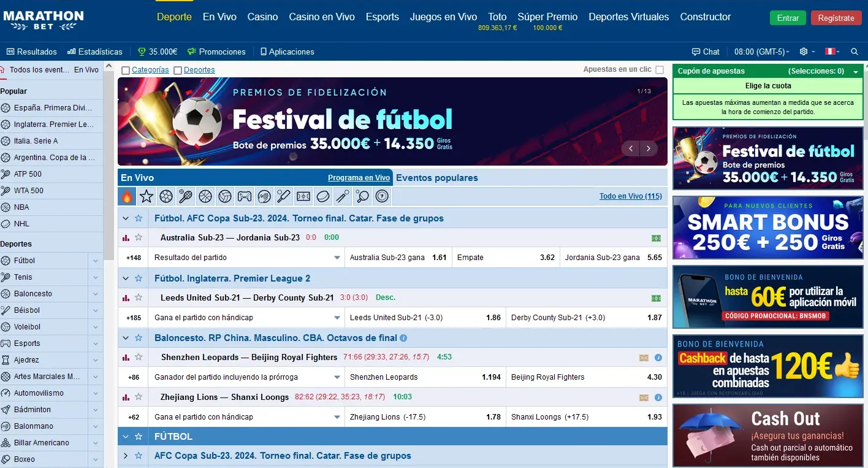Open statistics chart for Leeds United Sub-21 match
This screenshot has height=468, width=868.
coord(126,297)
